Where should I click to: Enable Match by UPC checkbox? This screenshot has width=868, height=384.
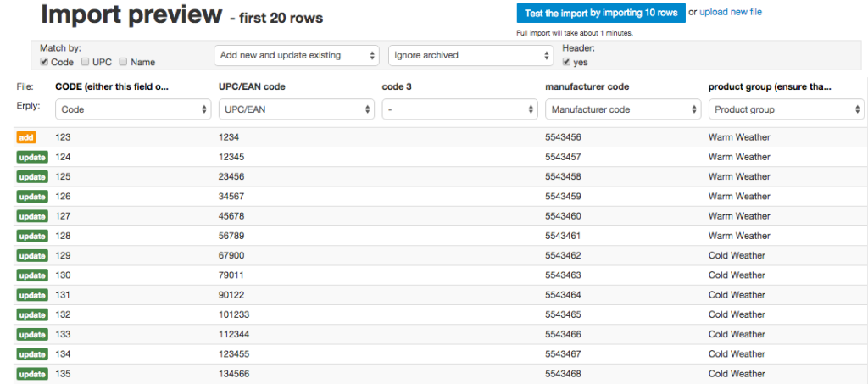[x=86, y=62]
